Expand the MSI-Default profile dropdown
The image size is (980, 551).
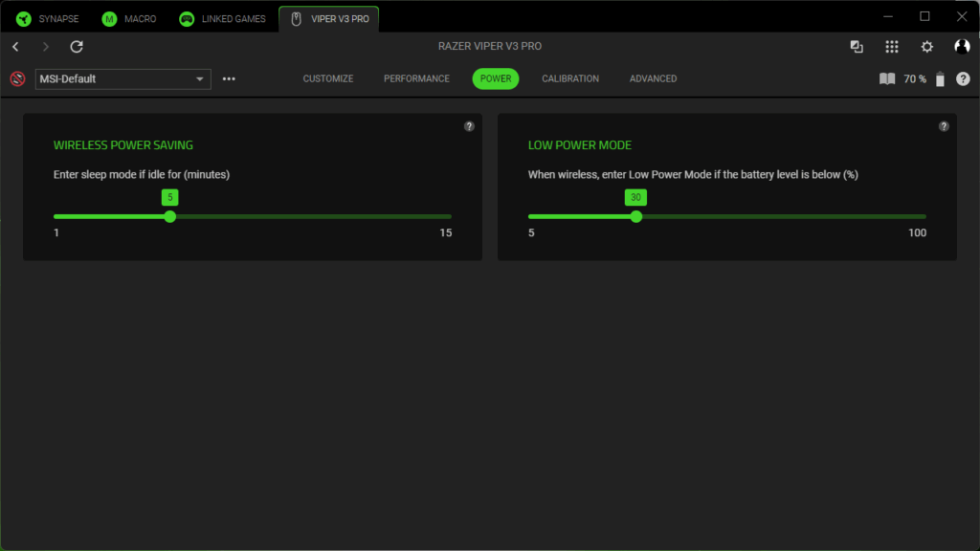(x=200, y=79)
